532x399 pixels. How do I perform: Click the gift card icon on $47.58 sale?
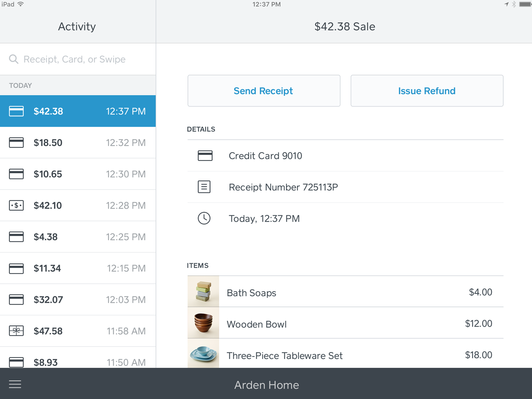click(16, 331)
